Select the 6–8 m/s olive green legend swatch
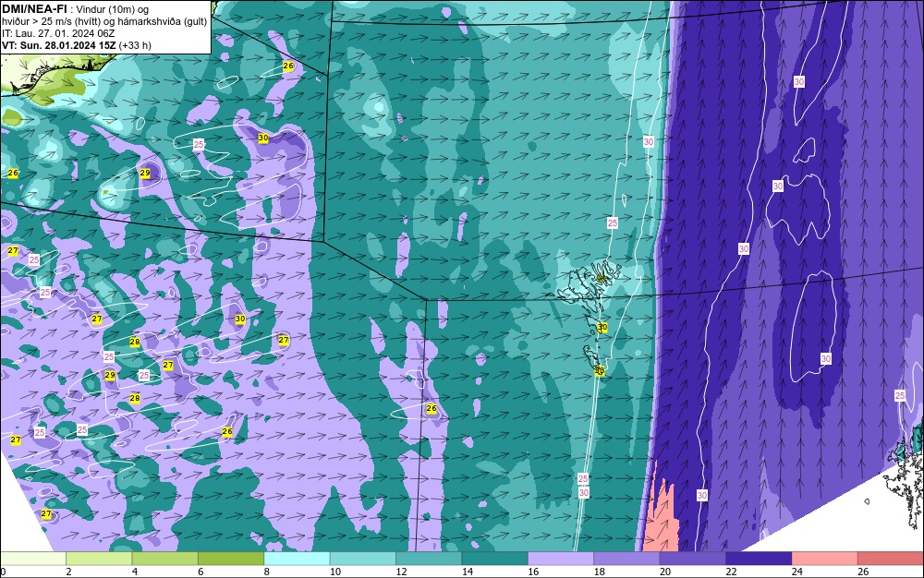Viewport: 924px width, 578px height. tap(231, 559)
